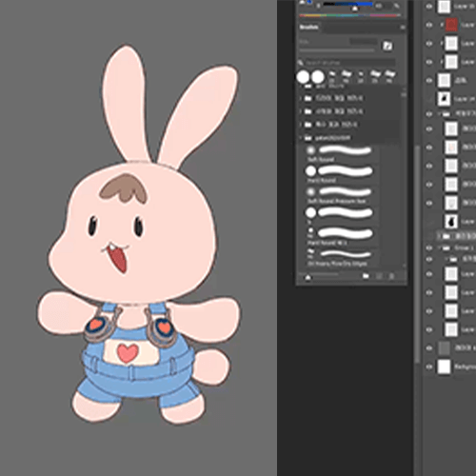Expand the collapsed hidden layer group above Group 1
476x476 pixels.
coord(440,236)
